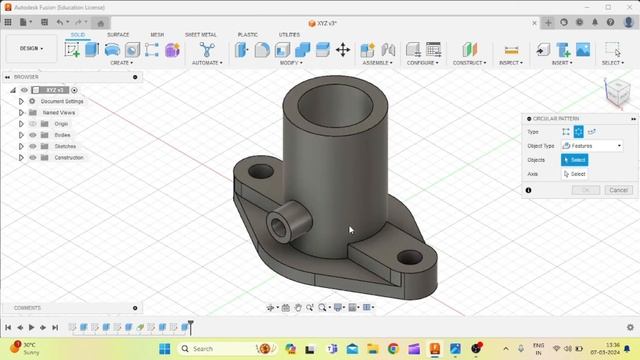
Task: Click Axis Select button in Circular Pattern
Action: click(575, 174)
